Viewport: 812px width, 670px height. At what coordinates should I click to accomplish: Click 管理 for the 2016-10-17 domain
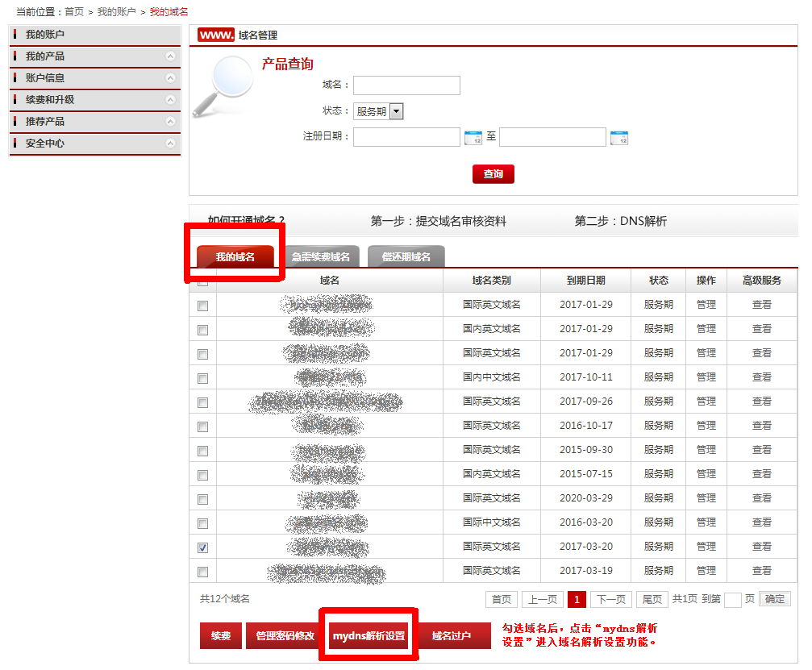point(706,426)
